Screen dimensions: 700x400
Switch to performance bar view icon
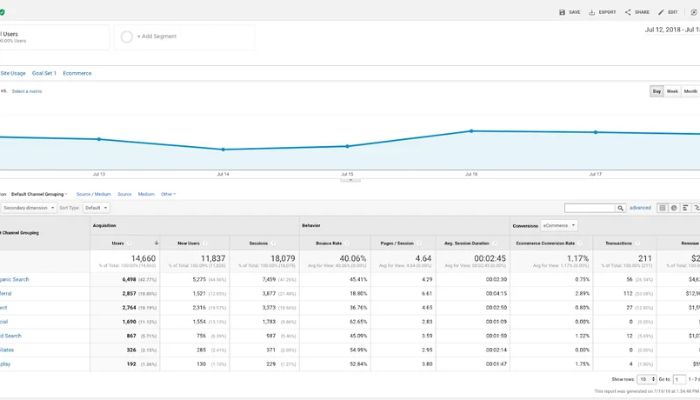tap(685, 208)
